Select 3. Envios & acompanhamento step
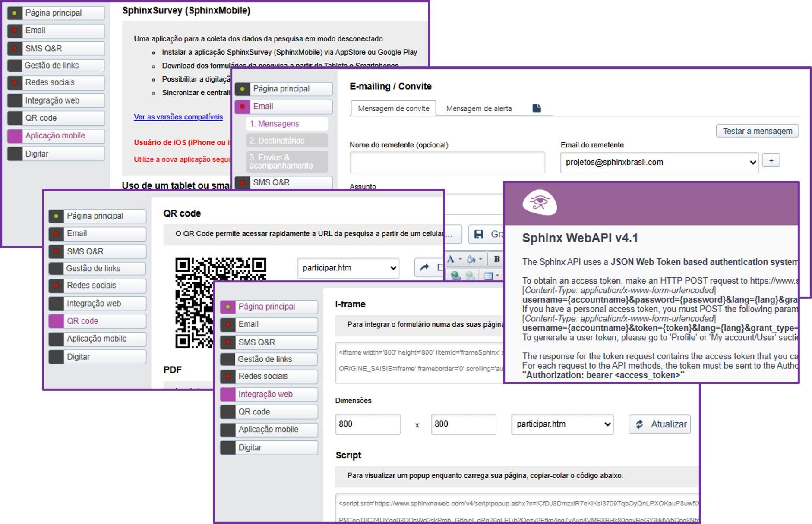Viewport: 812px width, 524px height. (x=287, y=161)
